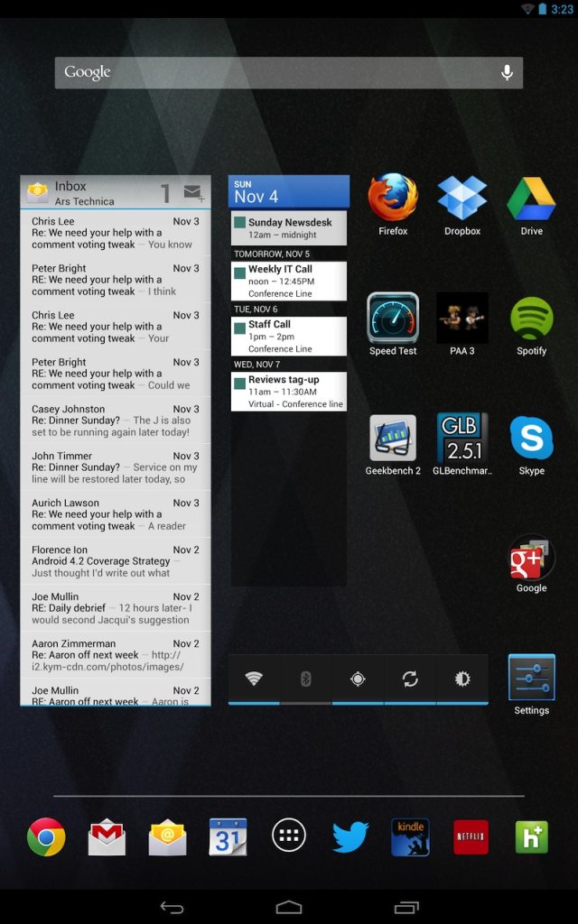Screen dimensions: 578x924
Task: Toggle Bluetooth in power control widget
Action: point(305,679)
